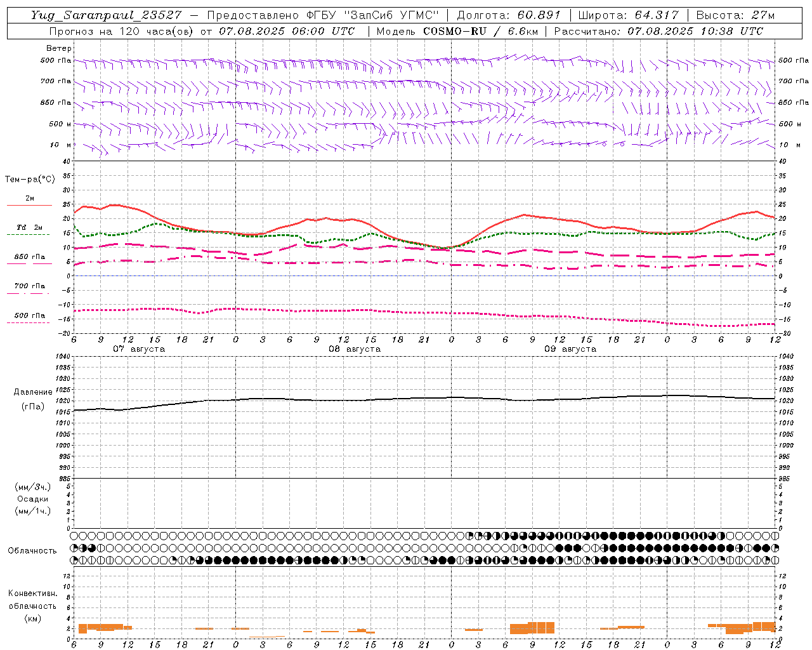
Task: Click green dashed line under 'Td 2м' legend
Action: [x=28, y=235]
